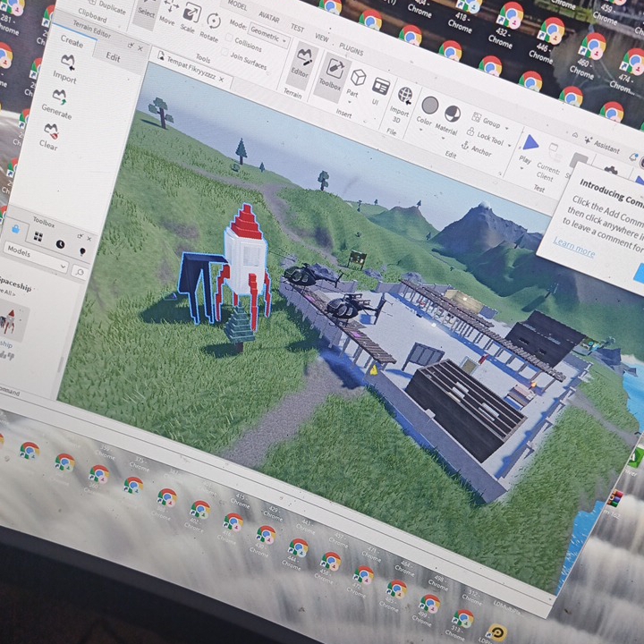Toggle the Toolbox ribbon button
The image size is (644, 644).
[x=333, y=75]
